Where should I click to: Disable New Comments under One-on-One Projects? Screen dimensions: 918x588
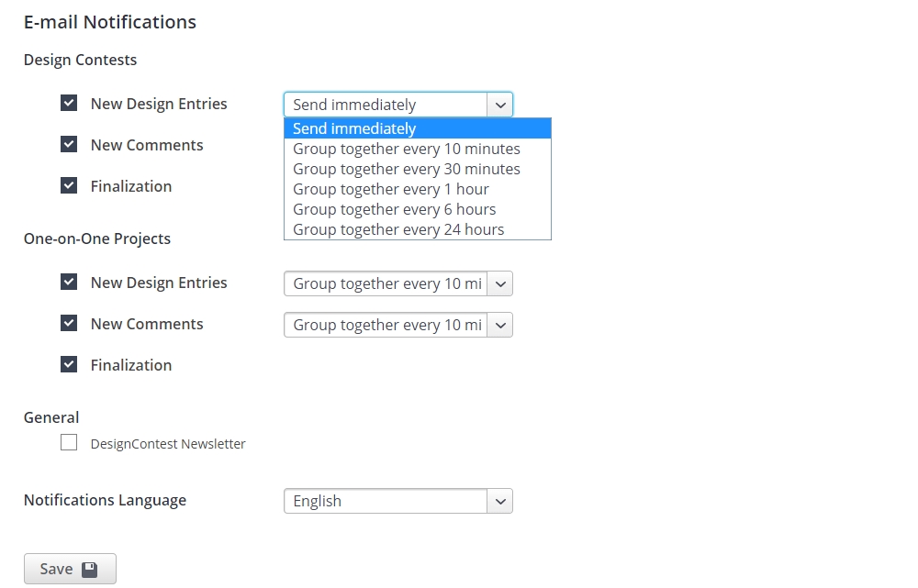click(69, 323)
